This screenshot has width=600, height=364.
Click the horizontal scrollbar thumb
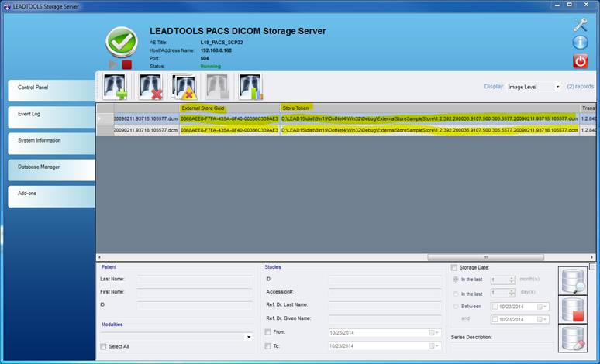[x=485, y=257]
